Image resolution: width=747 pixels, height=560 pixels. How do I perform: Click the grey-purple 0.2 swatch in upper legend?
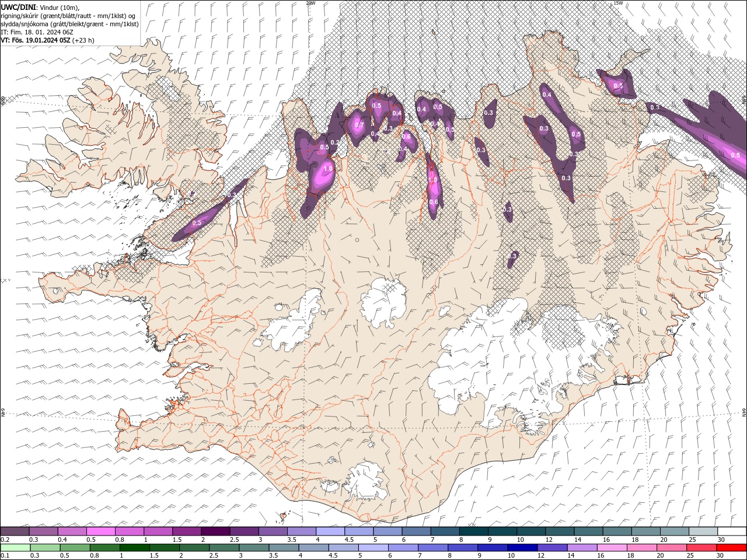[x=15, y=531]
